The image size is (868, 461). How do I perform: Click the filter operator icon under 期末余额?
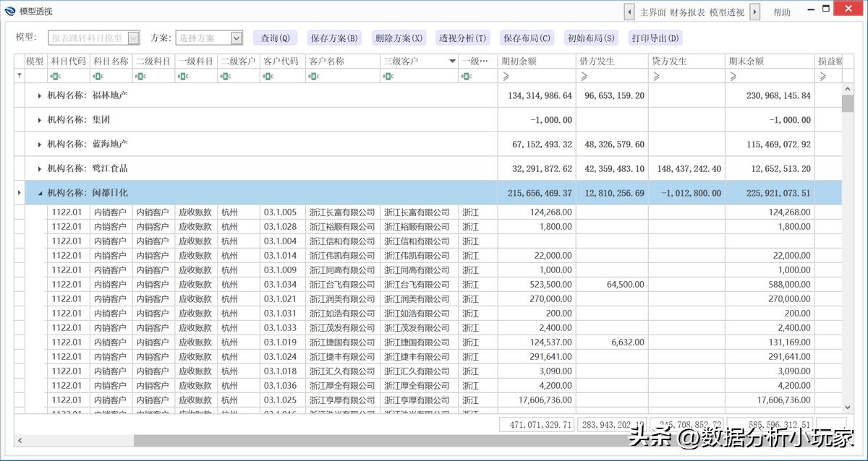click(x=733, y=76)
